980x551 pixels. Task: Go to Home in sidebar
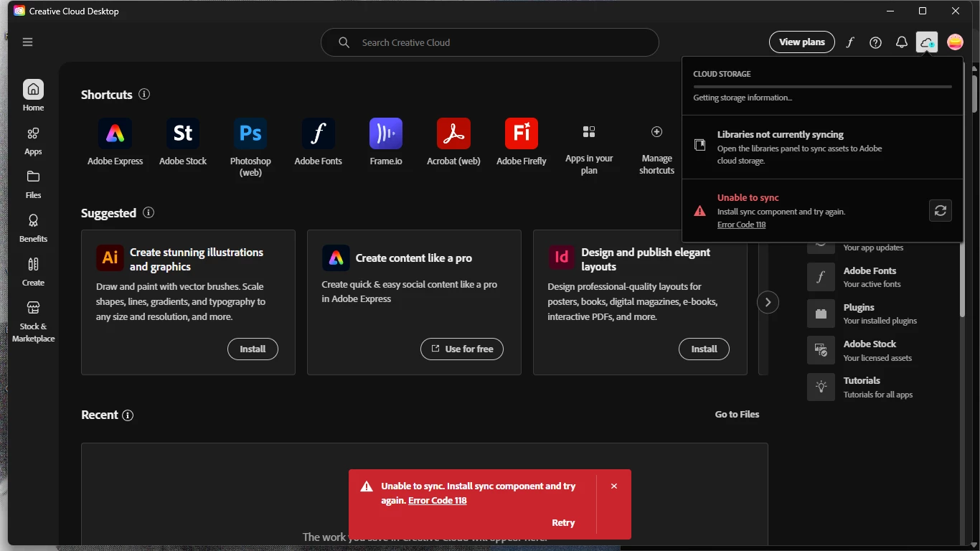click(x=33, y=95)
